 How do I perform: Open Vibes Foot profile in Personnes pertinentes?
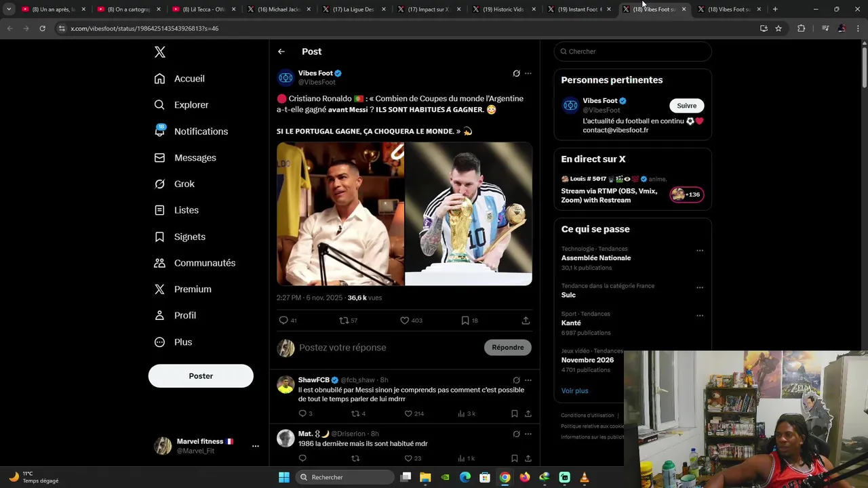point(601,101)
